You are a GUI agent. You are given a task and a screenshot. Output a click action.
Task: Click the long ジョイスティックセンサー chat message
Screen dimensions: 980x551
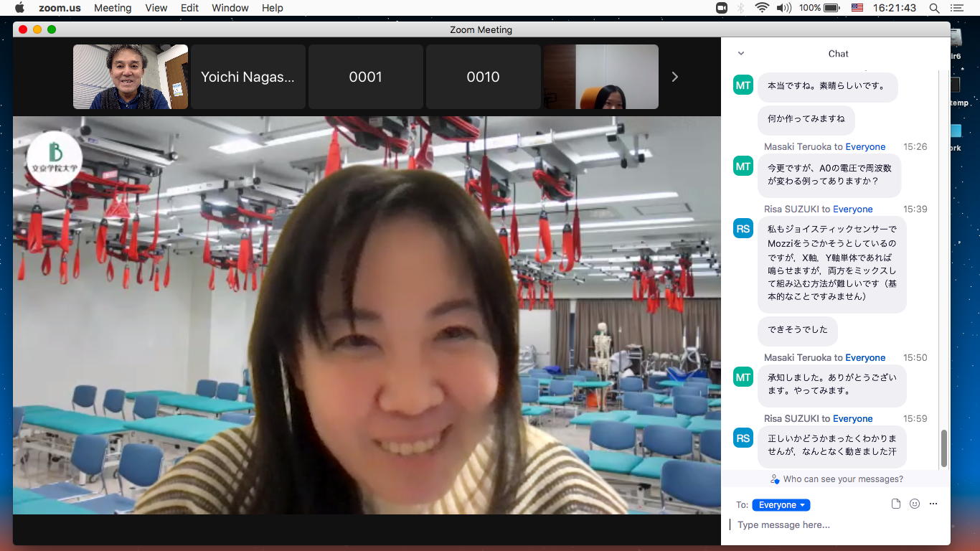(x=832, y=263)
